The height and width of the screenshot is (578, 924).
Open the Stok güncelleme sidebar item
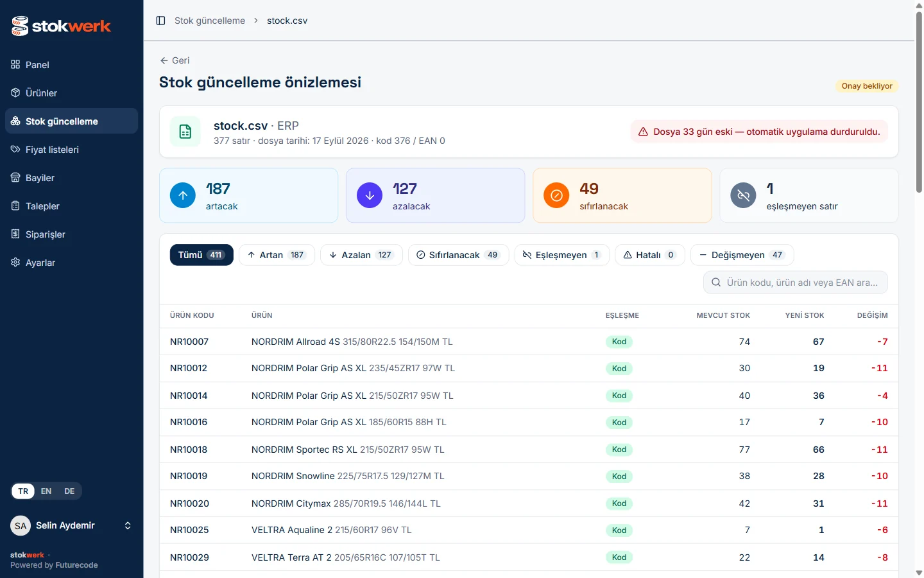(71, 121)
